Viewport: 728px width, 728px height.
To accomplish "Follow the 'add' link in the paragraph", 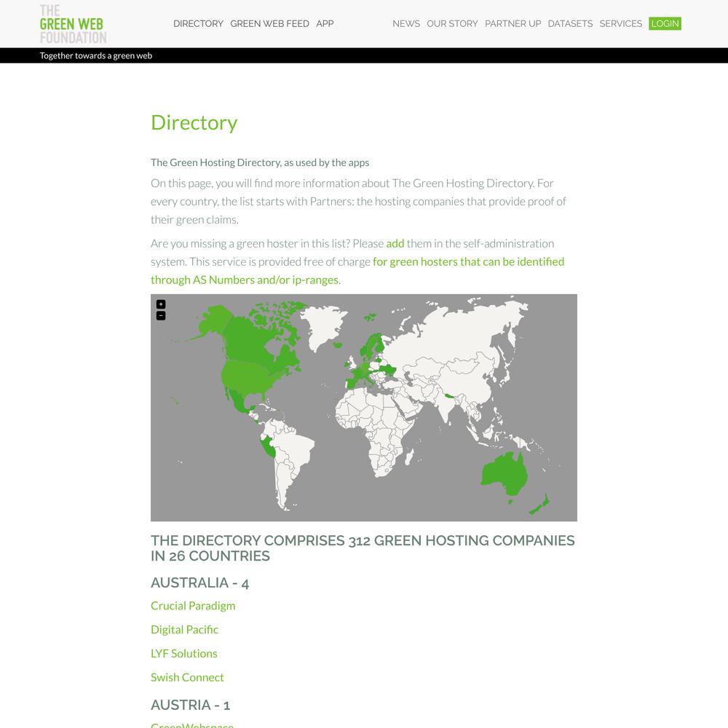I will pos(395,243).
